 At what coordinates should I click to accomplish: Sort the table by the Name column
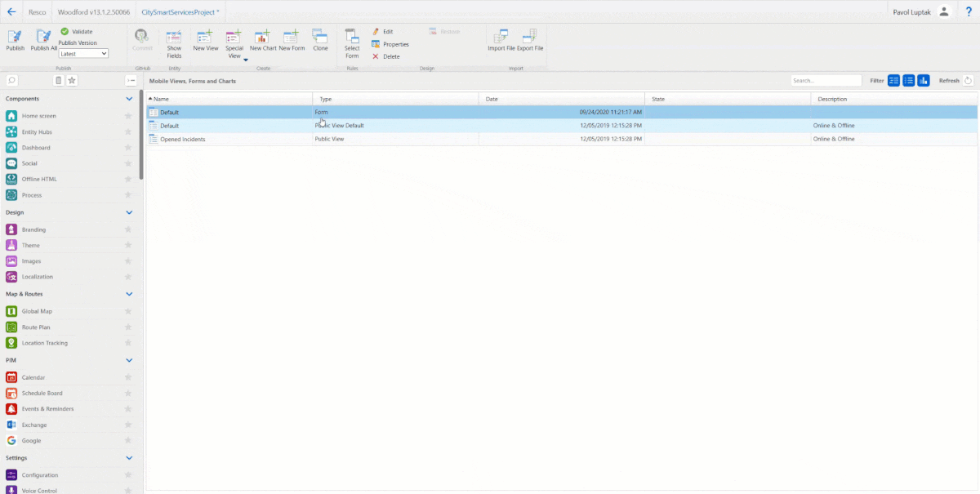point(229,99)
